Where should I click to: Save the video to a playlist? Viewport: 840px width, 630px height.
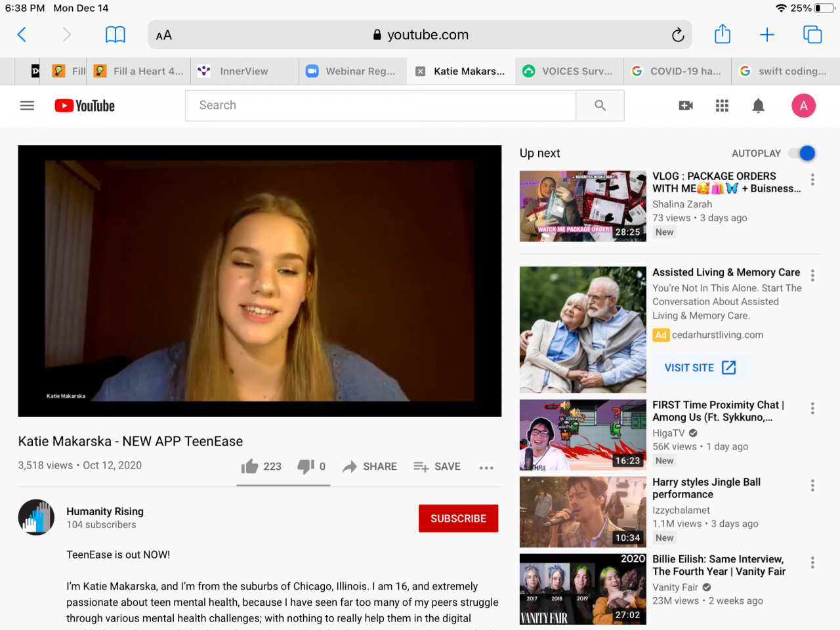click(437, 467)
